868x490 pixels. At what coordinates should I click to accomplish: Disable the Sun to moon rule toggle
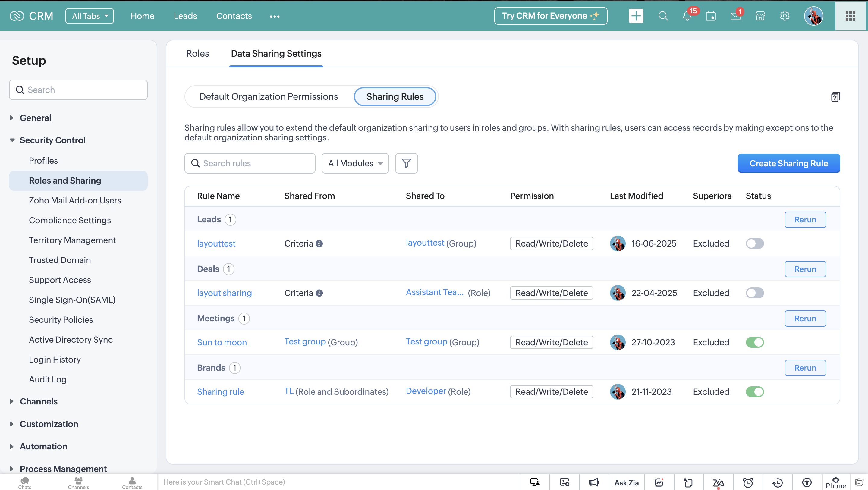coord(754,342)
